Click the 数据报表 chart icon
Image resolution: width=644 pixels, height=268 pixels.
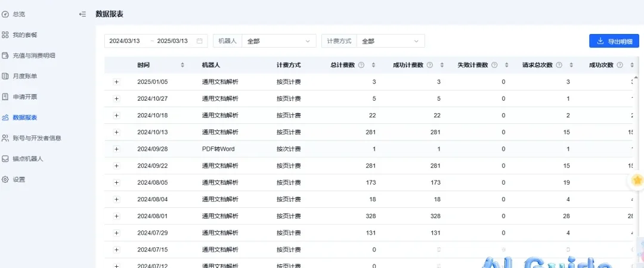point(5,117)
